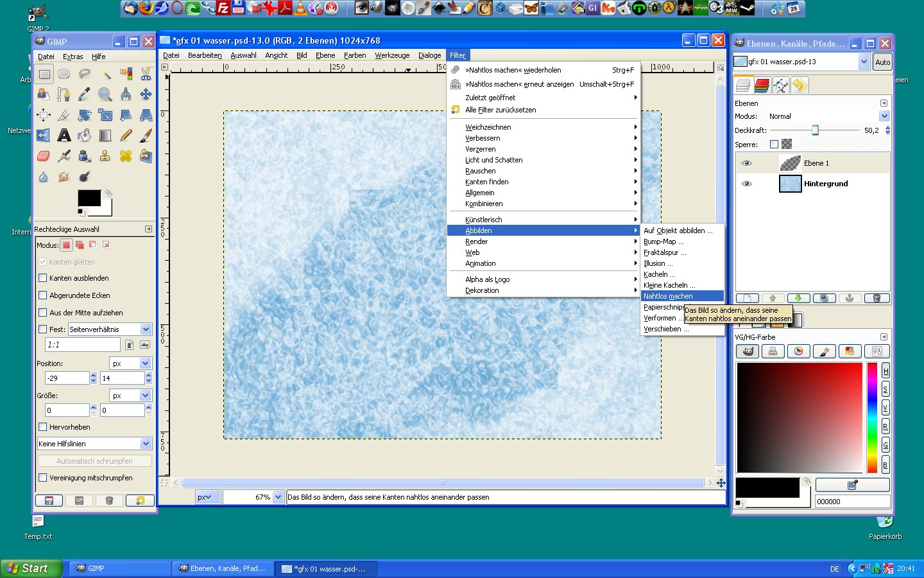Select the Eraser tool

(x=43, y=156)
